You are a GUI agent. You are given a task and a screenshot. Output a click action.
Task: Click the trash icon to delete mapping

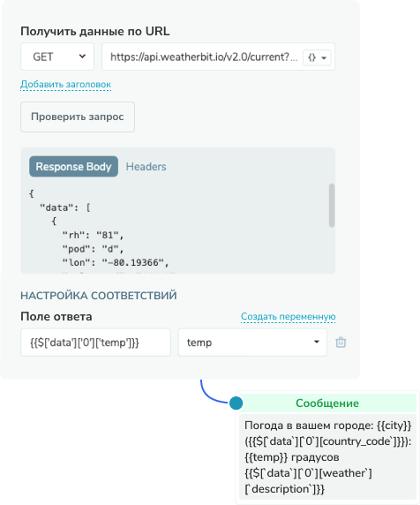[x=341, y=342]
